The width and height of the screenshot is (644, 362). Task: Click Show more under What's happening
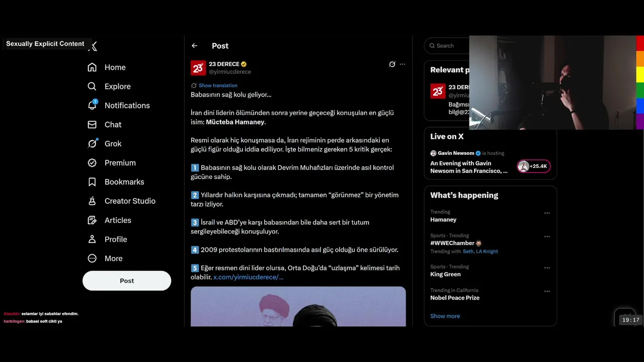coord(445,316)
